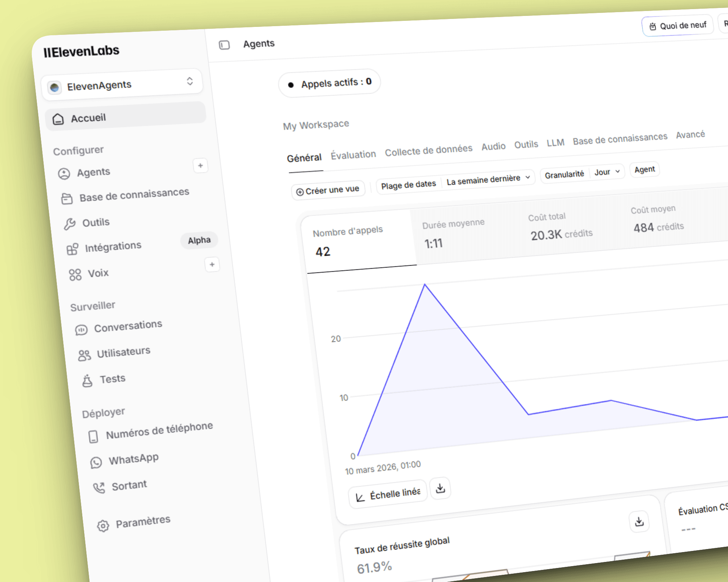Download the Taux de réussite chart

pyautogui.click(x=639, y=522)
